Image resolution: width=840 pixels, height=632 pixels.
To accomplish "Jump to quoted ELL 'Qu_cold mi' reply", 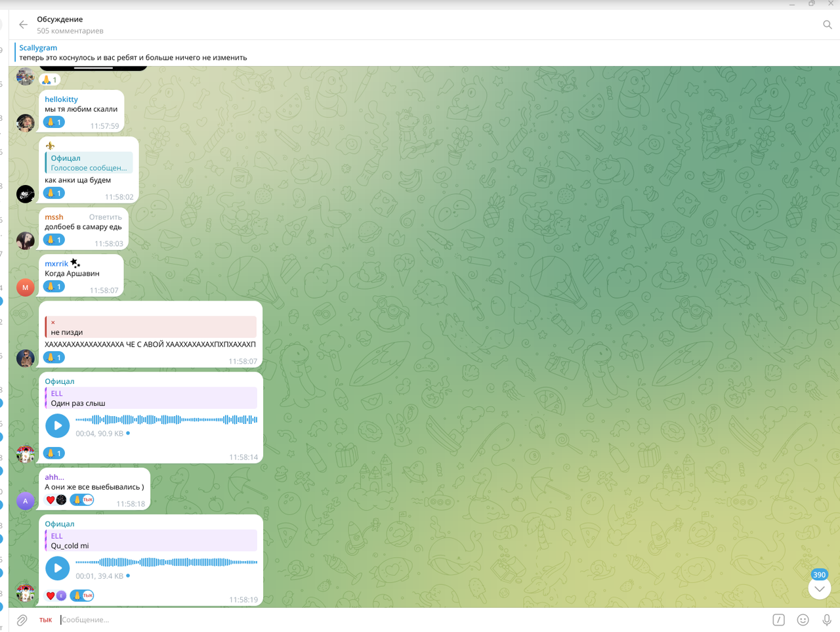I will pos(150,541).
